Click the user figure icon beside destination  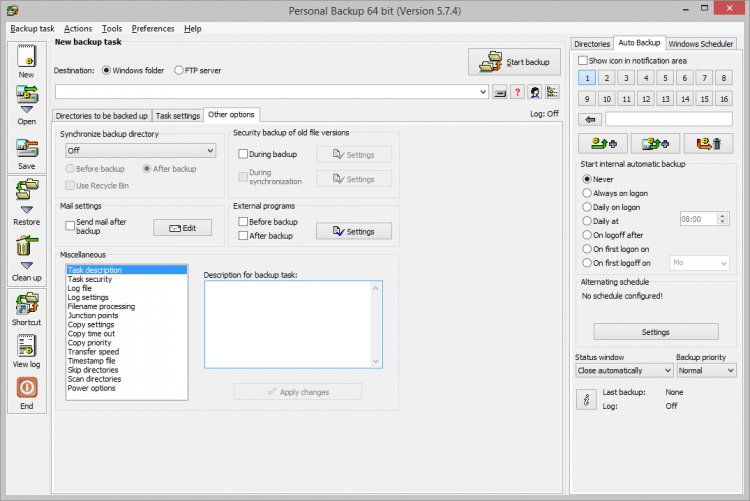pos(535,92)
